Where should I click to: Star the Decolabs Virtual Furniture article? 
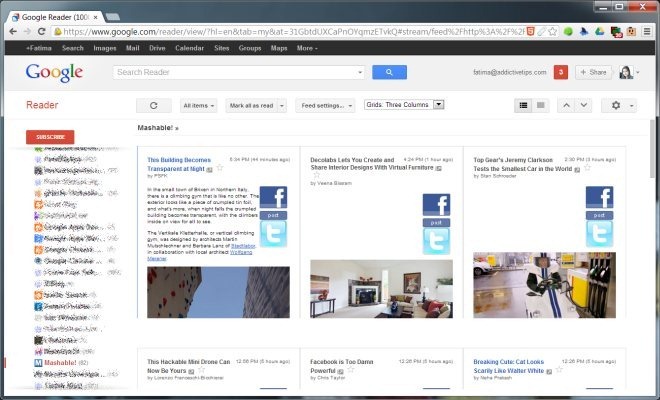click(317, 175)
